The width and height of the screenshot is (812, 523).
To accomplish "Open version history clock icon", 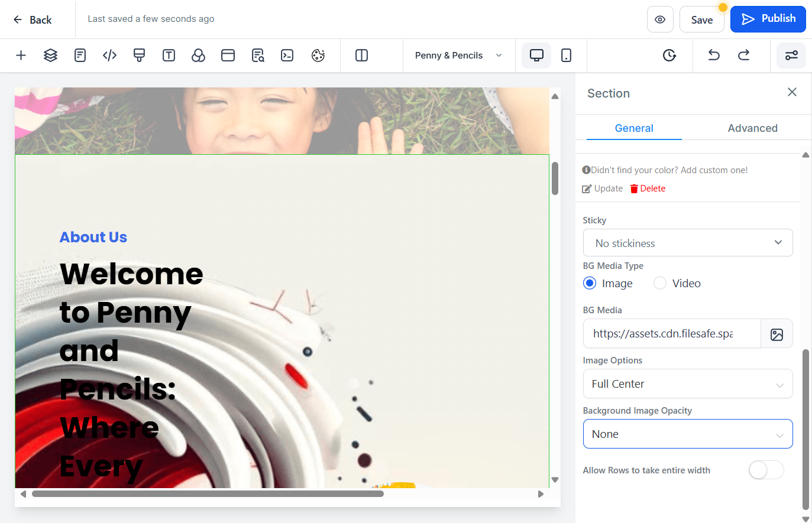I will [x=669, y=56].
